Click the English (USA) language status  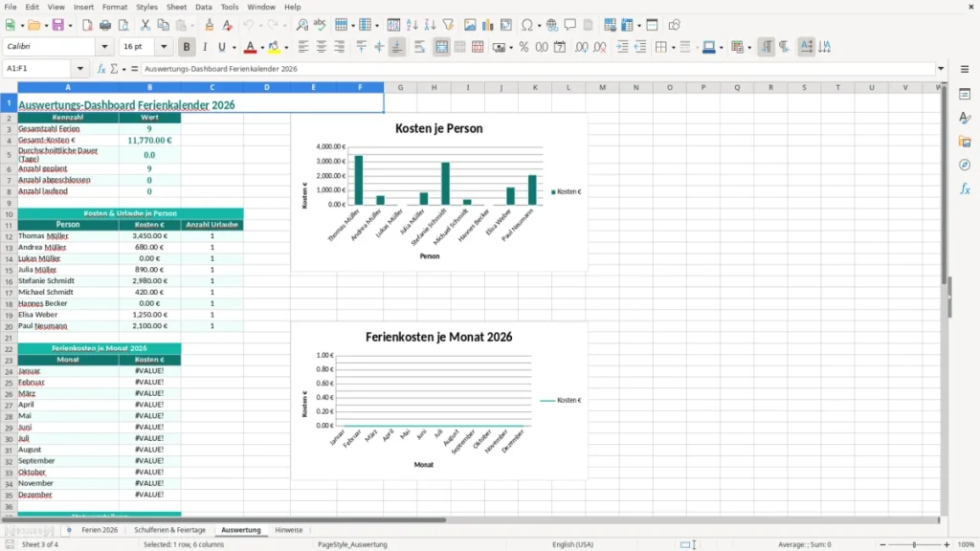tap(572, 544)
